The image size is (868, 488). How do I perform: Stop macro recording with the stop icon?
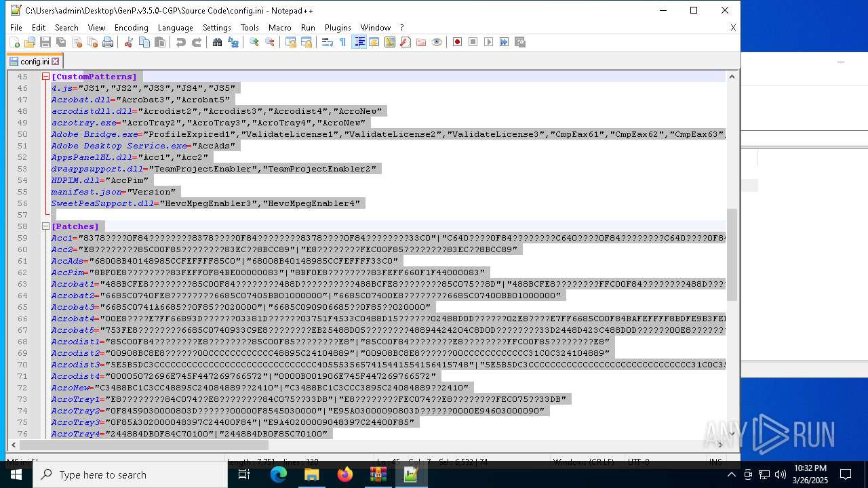pyautogui.click(x=473, y=42)
